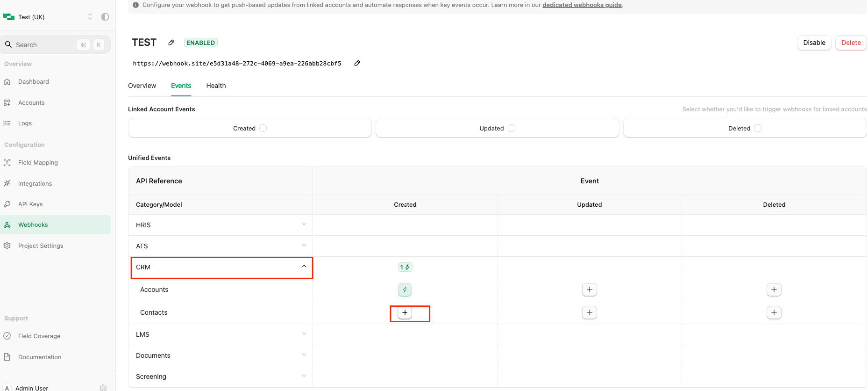This screenshot has width=868, height=391.
Task: Click the Field Mapping icon in sidebar
Action: pyautogui.click(x=7, y=163)
